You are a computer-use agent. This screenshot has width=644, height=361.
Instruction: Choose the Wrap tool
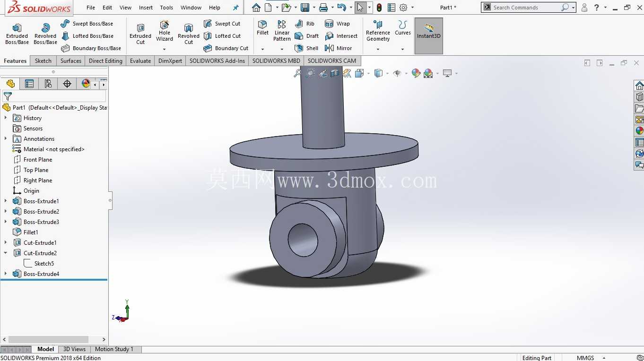337,24
